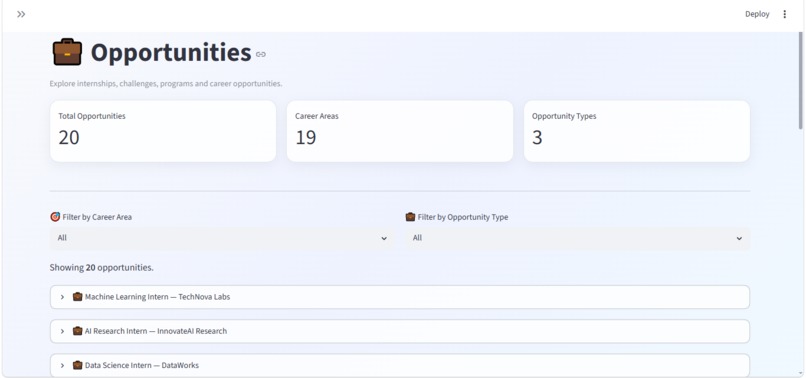Click the Opportunity Types value 3

tap(537, 137)
